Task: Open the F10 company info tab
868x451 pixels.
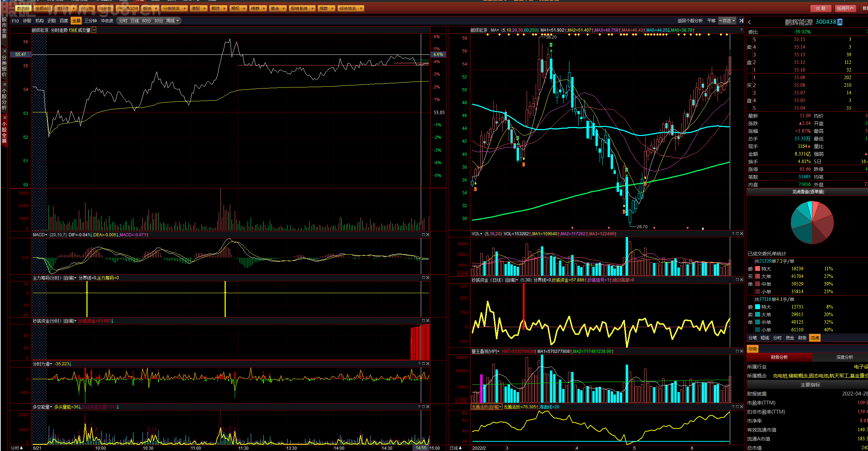Action: (15, 21)
